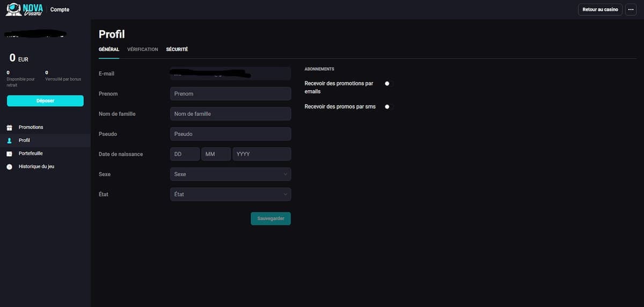
Task: Switch to the Sécurité tab
Action: [x=177, y=49]
